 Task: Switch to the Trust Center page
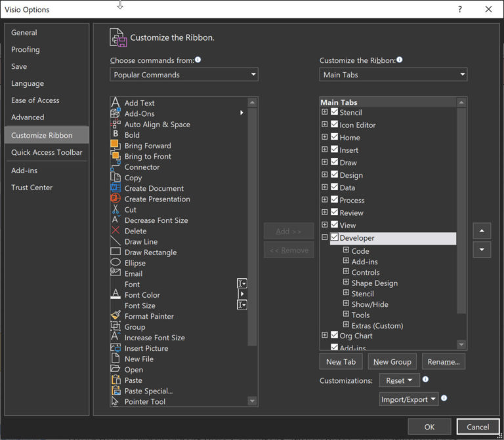tap(31, 188)
